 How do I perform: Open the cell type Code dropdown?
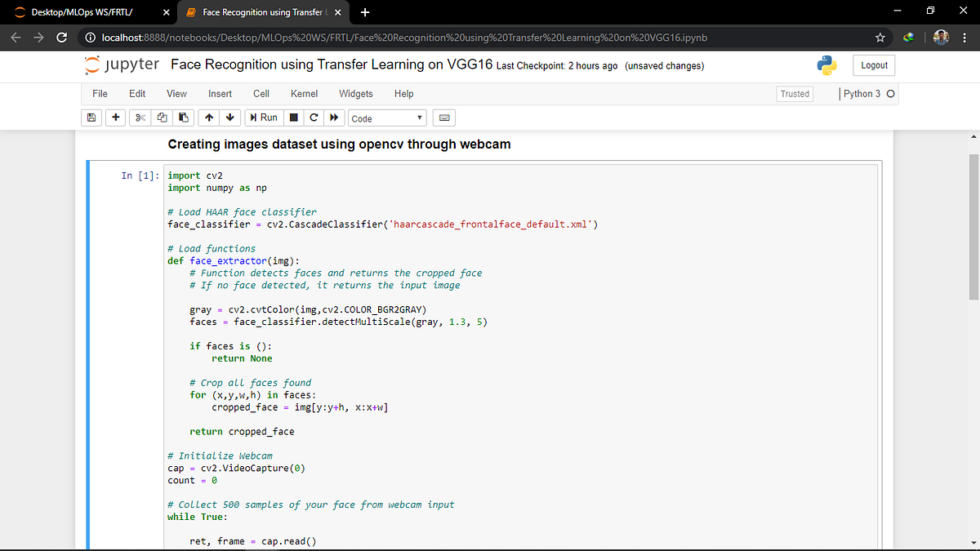[387, 118]
